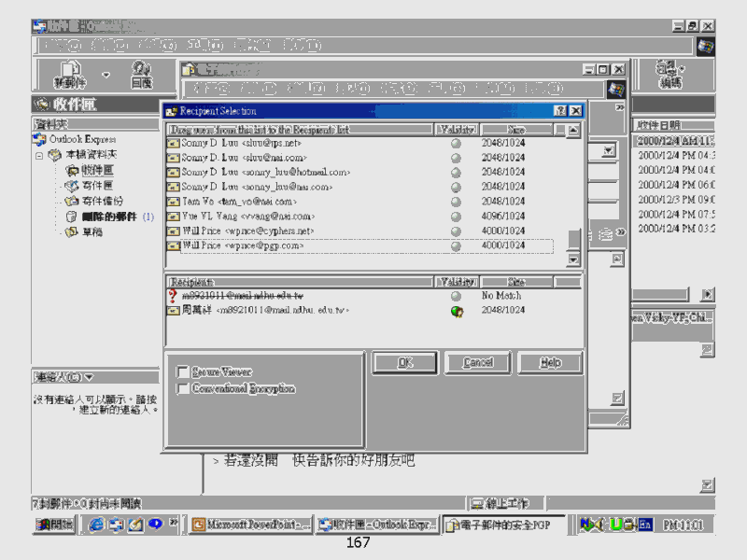747x560 pixels.
Task: Select the 收件匣 inbox folder icon
Action: (73, 170)
